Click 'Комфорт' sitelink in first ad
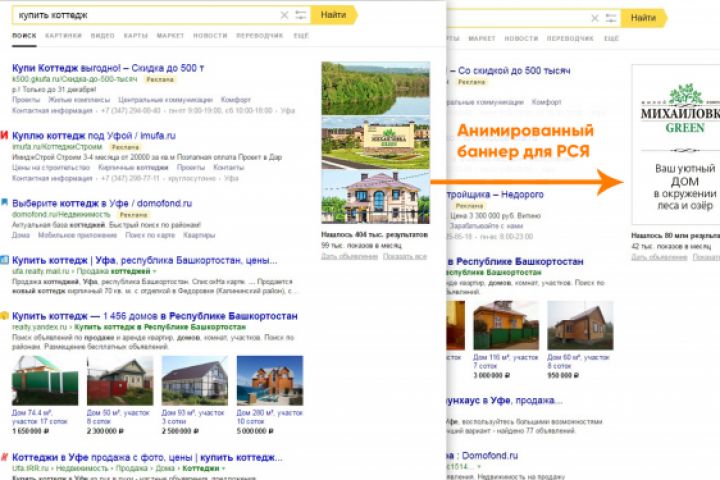720x480 pixels. [236, 100]
